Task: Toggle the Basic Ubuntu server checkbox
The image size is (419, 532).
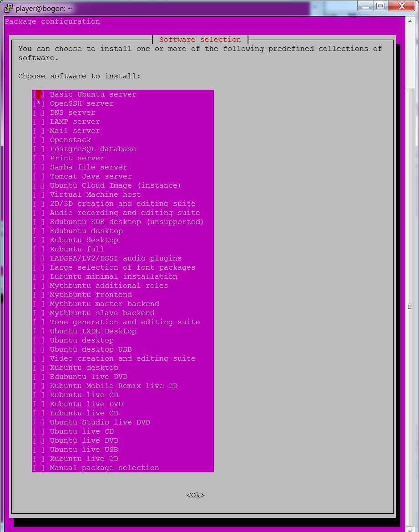Action: [39, 94]
